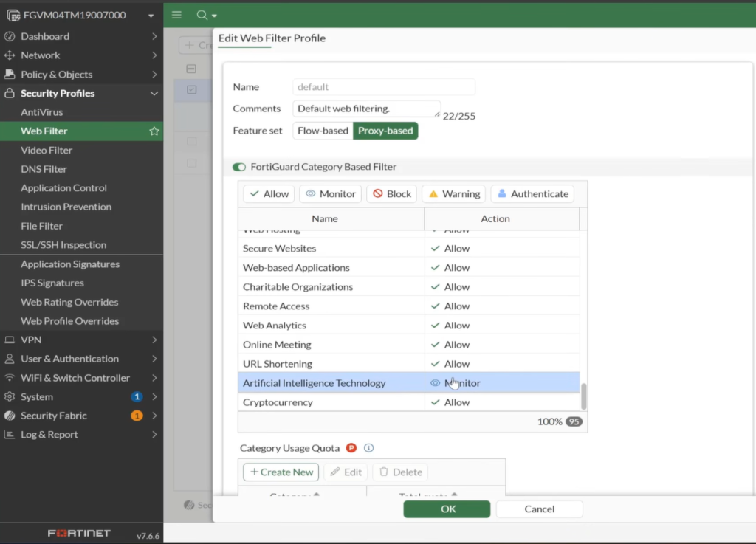This screenshot has height=544, width=756.
Task: Click the 95 category count badge
Action: point(574,421)
